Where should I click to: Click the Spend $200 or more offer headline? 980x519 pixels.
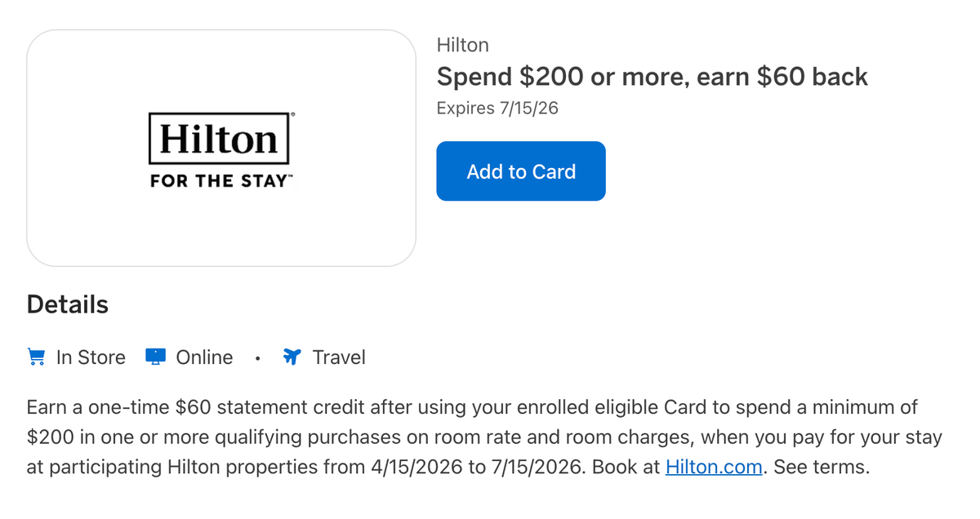pos(652,76)
